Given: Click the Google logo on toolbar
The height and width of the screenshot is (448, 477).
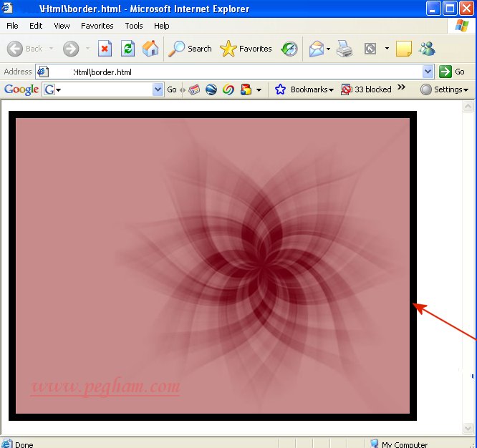Looking at the screenshot, I should coord(21,89).
